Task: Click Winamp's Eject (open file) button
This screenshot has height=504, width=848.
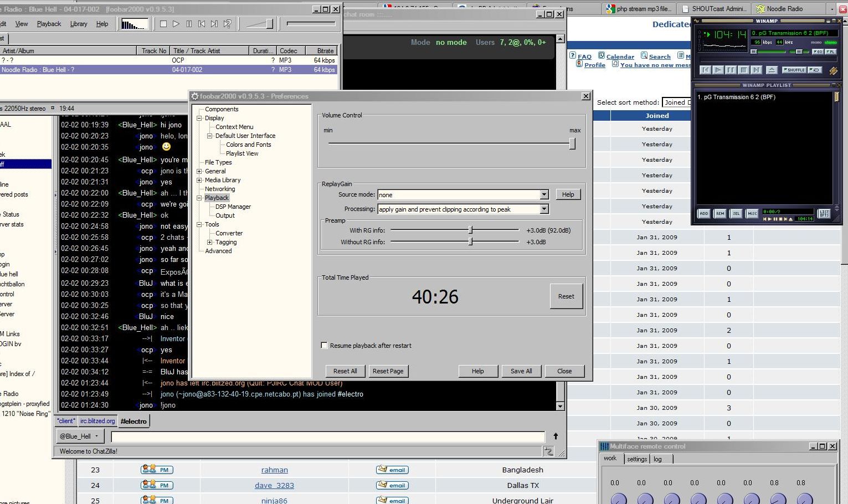Action: 771,70
